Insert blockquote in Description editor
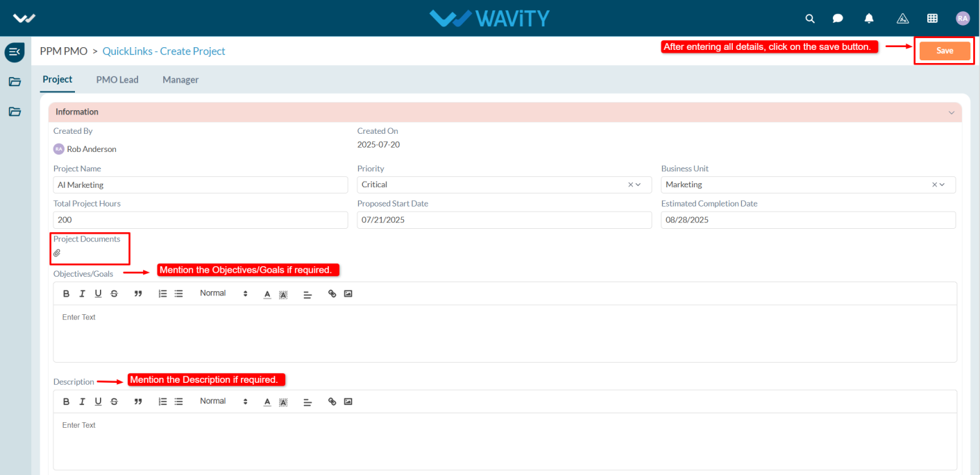 (x=138, y=401)
